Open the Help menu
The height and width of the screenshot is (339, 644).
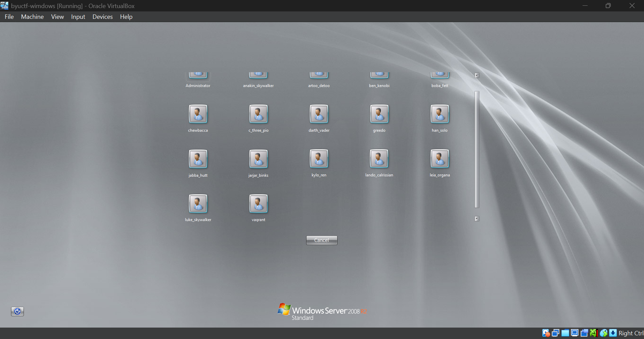[x=126, y=17]
